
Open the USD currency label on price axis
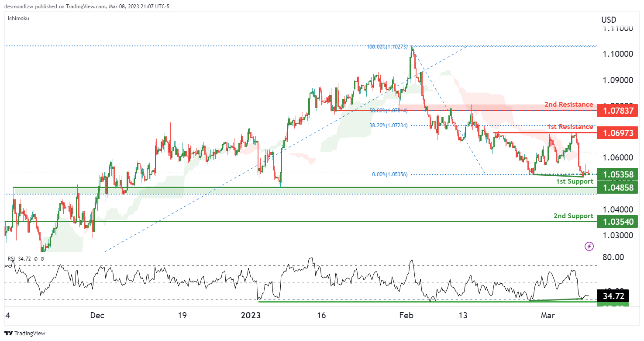pos(609,20)
